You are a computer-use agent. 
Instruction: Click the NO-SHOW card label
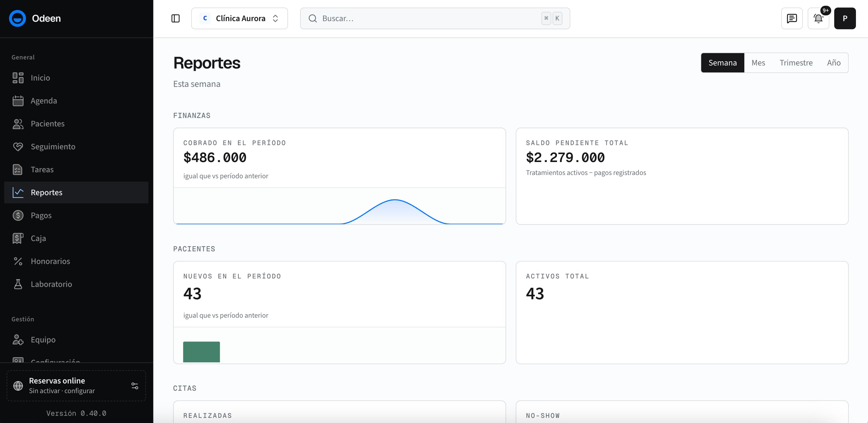(x=543, y=415)
